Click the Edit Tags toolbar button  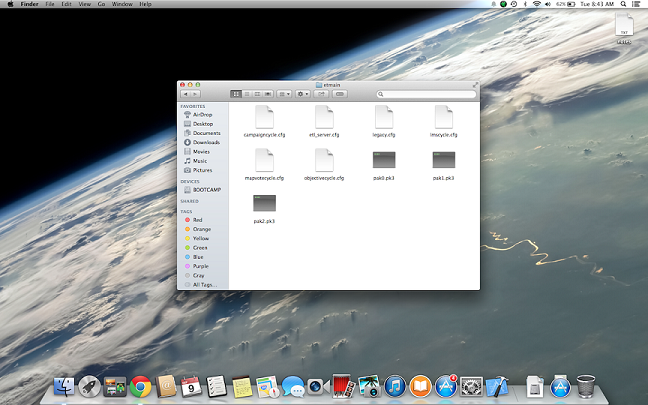(340, 94)
